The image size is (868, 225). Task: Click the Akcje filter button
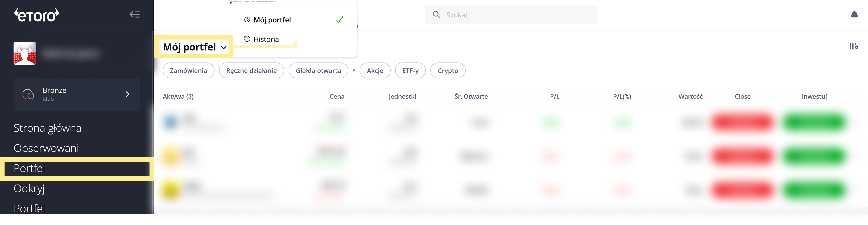click(375, 71)
